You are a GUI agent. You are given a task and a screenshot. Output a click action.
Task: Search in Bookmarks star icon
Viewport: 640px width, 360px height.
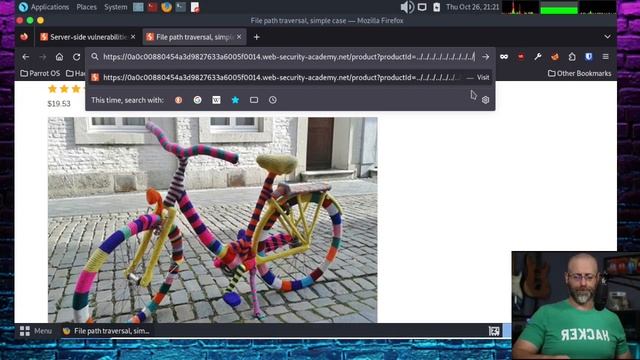point(236,100)
